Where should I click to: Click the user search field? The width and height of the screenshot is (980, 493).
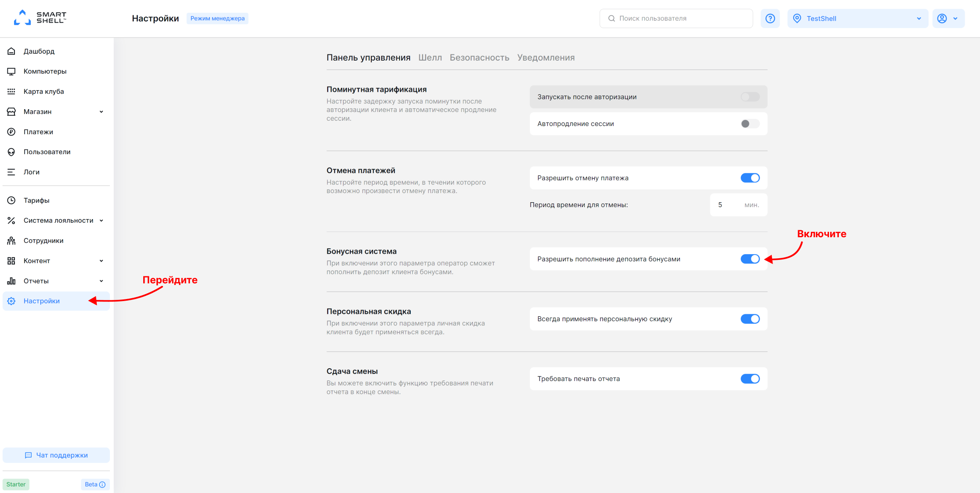(676, 19)
